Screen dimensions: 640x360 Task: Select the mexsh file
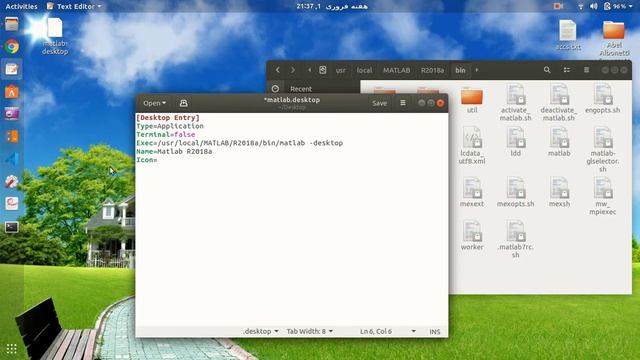559,192
